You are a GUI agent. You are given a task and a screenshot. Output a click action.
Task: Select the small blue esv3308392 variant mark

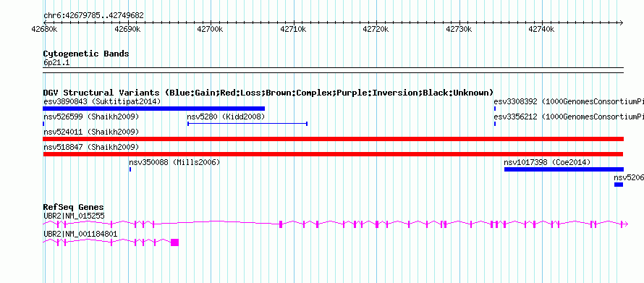pyautogui.click(x=495, y=109)
